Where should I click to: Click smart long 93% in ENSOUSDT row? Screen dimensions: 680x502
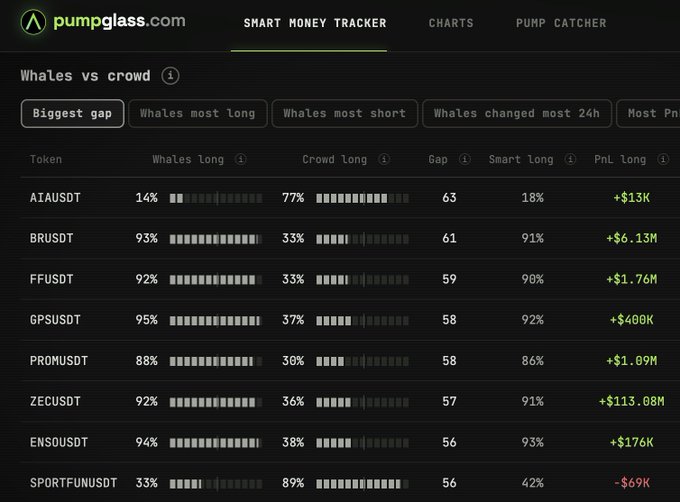click(x=533, y=442)
